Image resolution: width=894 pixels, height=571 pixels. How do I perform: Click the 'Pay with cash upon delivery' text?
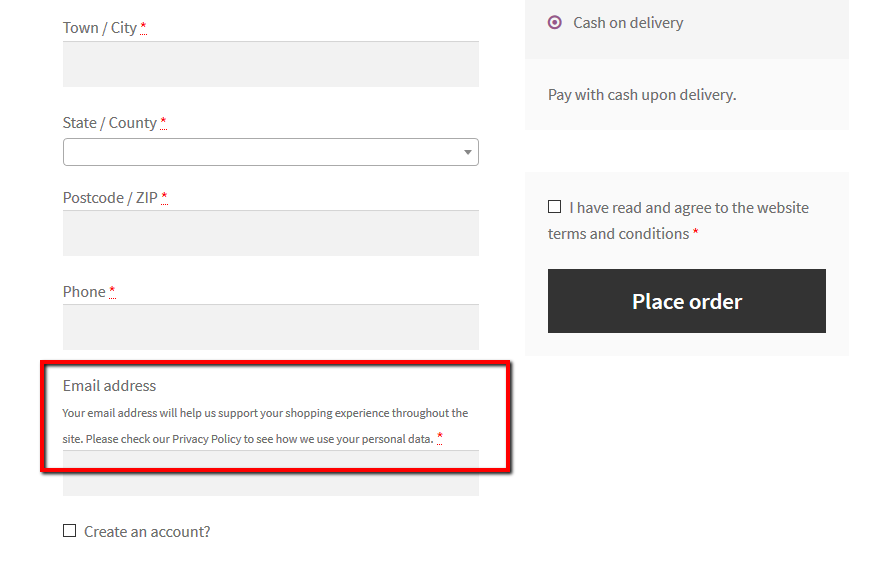[642, 95]
